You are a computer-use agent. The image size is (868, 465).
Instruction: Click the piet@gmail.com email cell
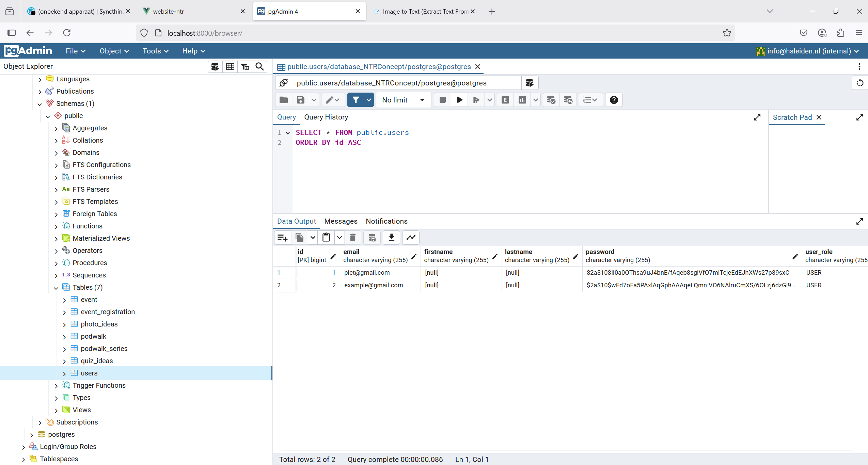[x=367, y=273]
